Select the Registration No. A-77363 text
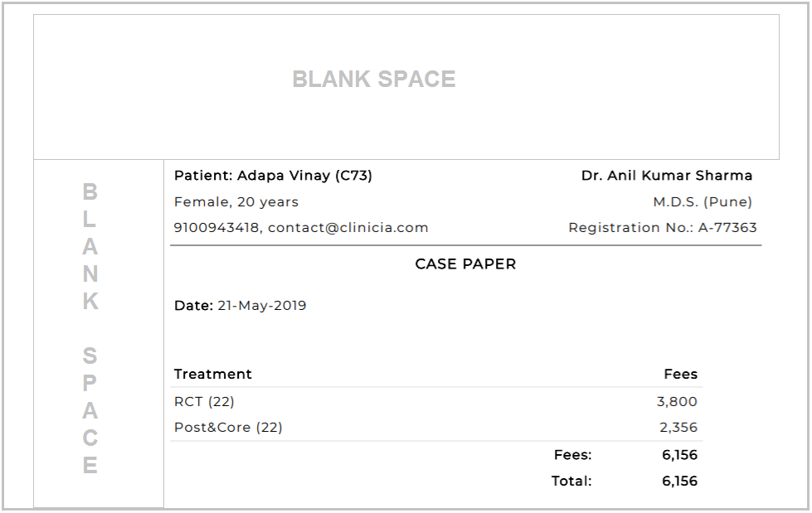 click(663, 228)
